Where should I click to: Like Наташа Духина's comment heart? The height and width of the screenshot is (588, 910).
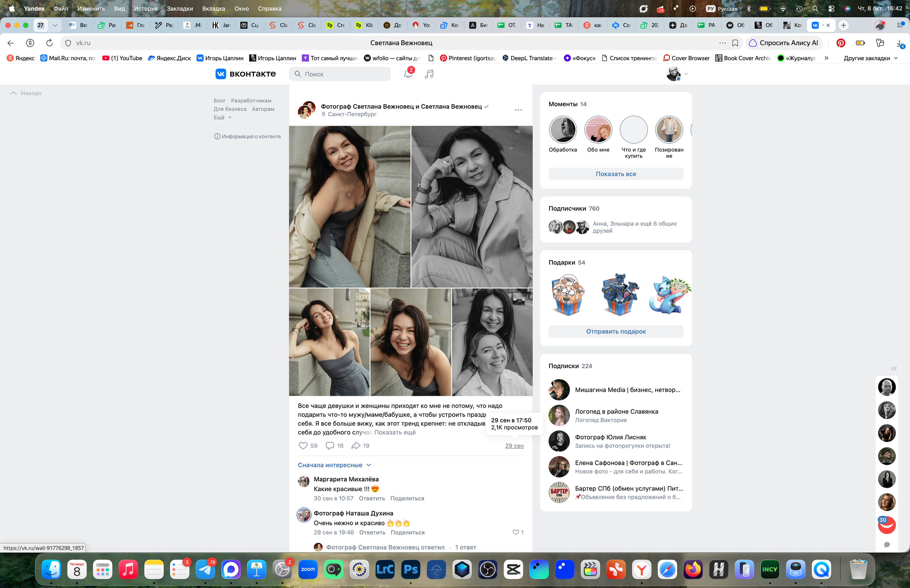515,532
